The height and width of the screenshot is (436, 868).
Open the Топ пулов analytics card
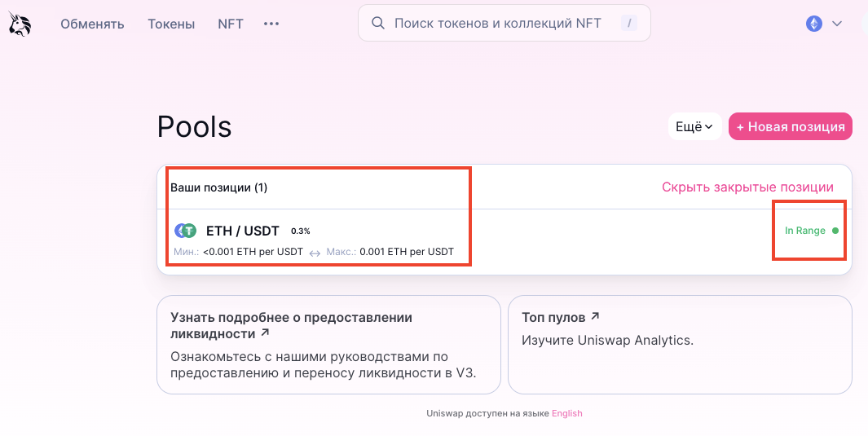click(x=679, y=344)
